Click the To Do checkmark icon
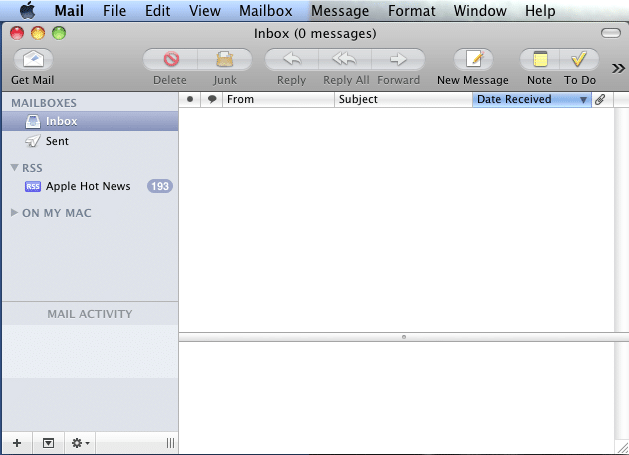The height and width of the screenshot is (455, 629). click(579, 60)
